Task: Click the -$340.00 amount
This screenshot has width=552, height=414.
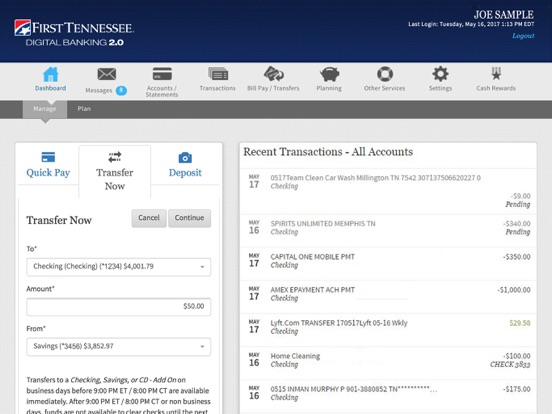Action: point(516,224)
